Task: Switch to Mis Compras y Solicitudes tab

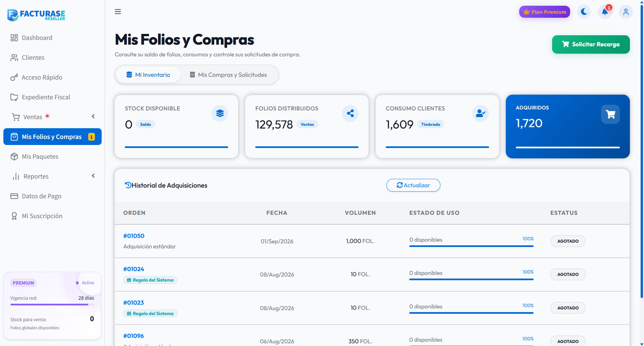Action: (228, 75)
